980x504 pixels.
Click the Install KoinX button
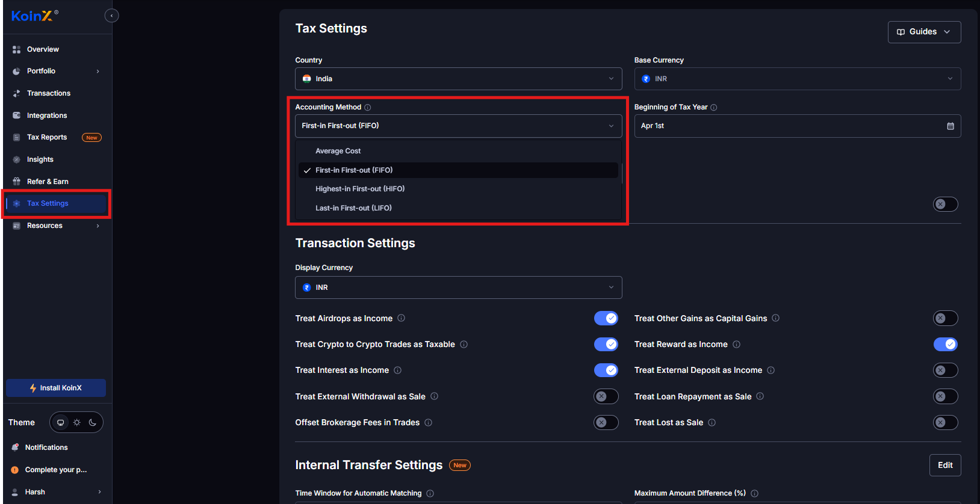click(56, 388)
